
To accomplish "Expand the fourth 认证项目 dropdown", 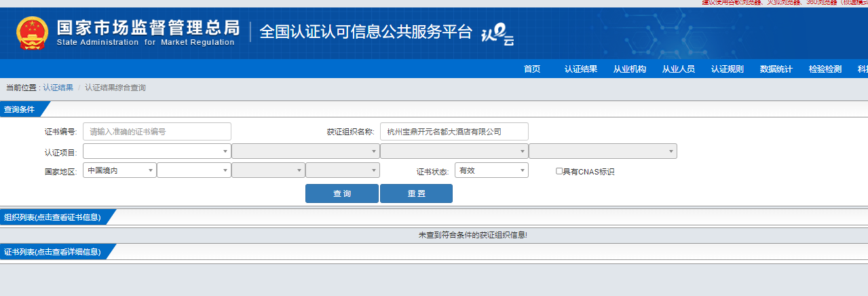I will [x=603, y=151].
